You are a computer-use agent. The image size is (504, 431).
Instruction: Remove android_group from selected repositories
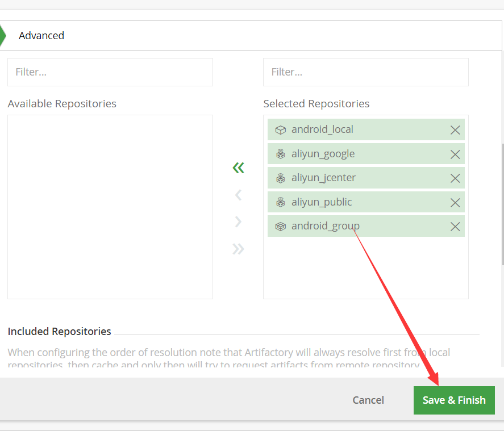(x=455, y=227)
